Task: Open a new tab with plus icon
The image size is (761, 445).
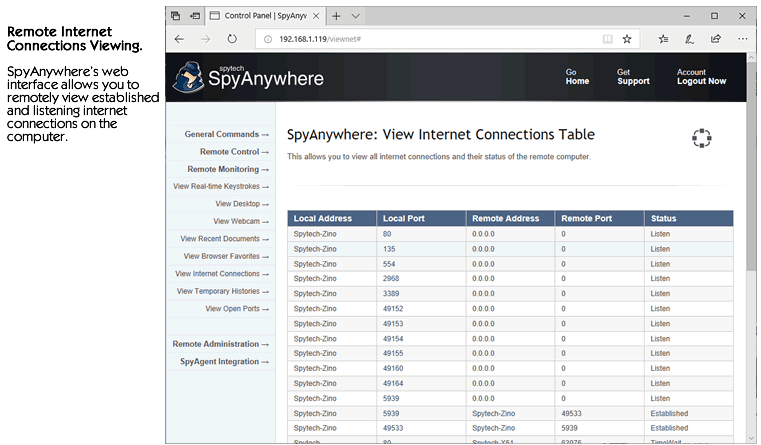Action: pos(336,16)
